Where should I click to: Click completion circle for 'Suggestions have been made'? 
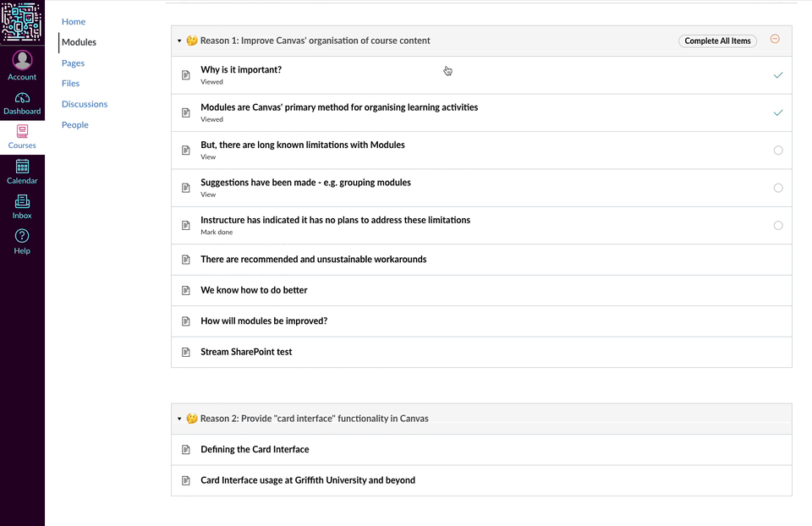pos(778,188)
